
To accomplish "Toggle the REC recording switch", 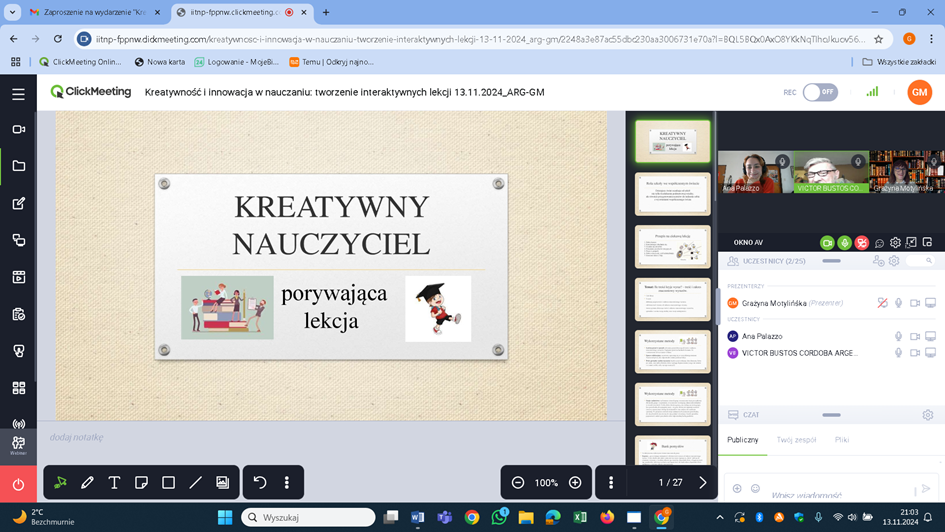I will pos(820,92).
